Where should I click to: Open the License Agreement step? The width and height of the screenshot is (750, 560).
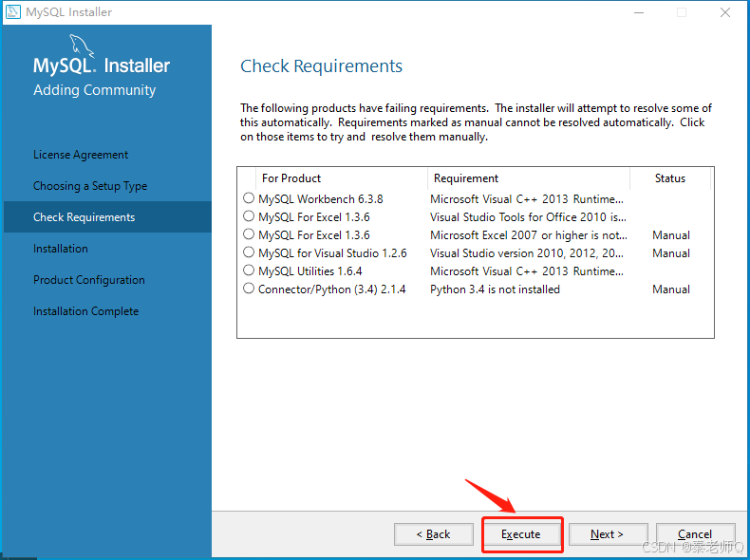pyautogui.click(x=81, y=155)
